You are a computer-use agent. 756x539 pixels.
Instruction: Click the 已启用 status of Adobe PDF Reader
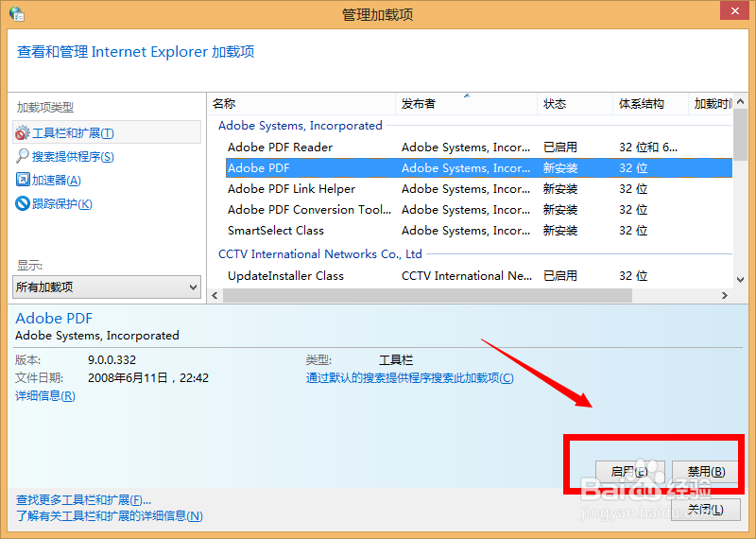pos(560,148)
